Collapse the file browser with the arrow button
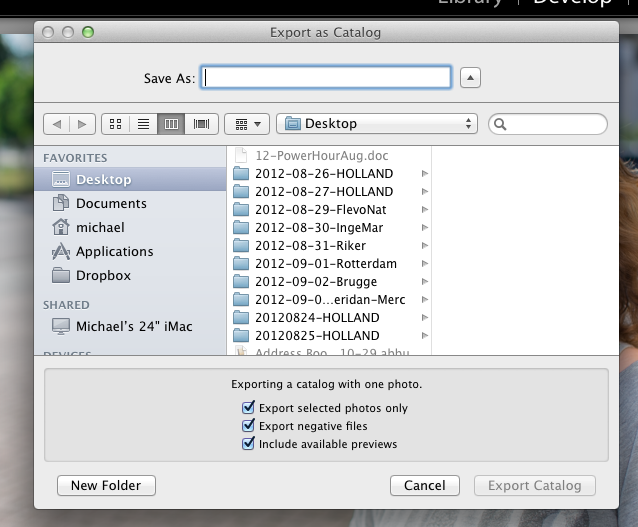This screenshot has width=638, height=527. [472, 77]
